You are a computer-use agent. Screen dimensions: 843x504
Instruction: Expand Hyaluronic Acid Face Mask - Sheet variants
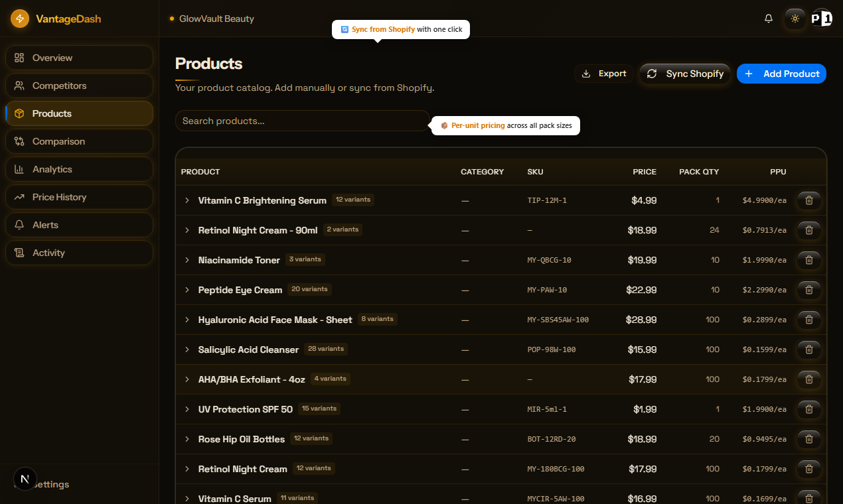(187, 320)
